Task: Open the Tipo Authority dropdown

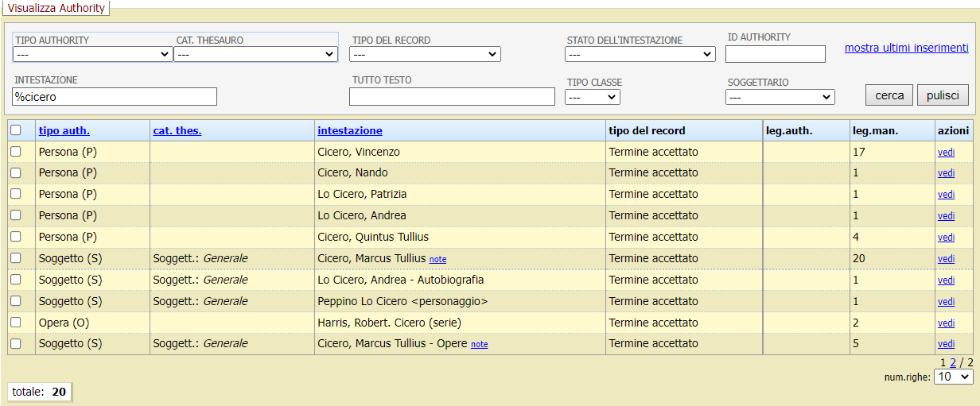Action: click(92, 55)
